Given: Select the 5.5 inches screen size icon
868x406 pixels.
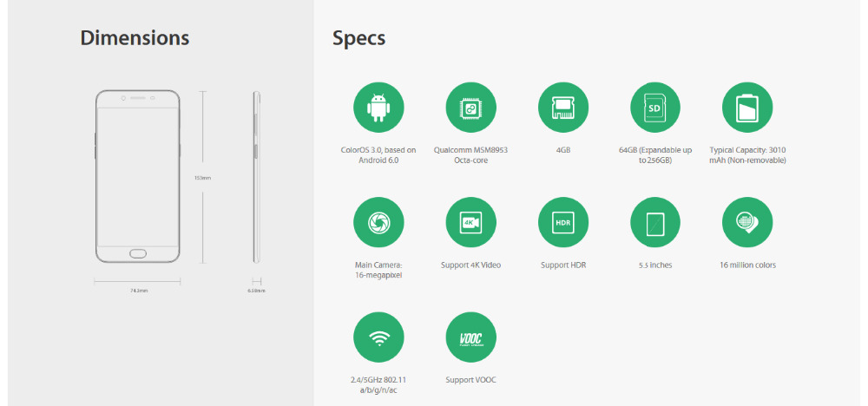Looking at the screenshot, I should (655, 222).
